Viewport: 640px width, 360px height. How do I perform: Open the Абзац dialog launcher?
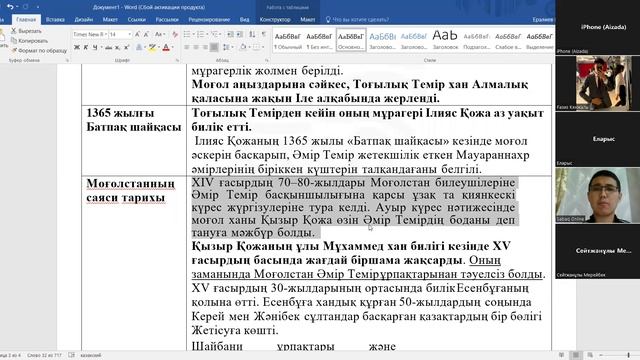click(267, 60)
